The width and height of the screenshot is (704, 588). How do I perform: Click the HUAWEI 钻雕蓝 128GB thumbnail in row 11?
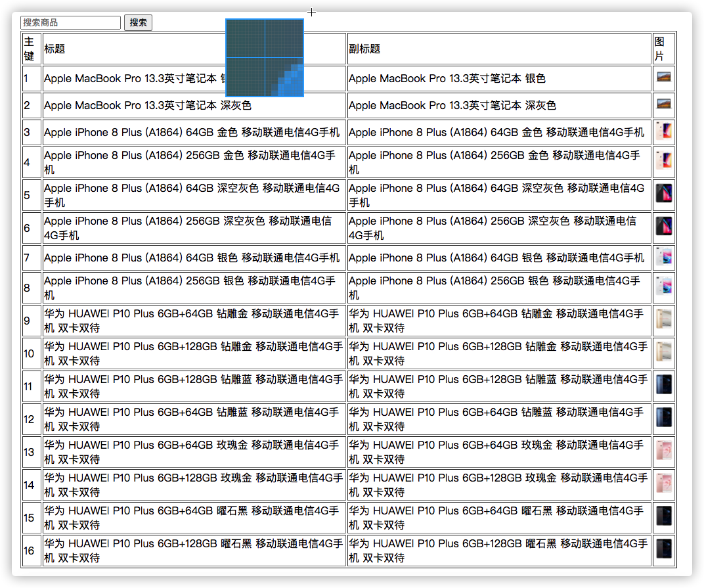point(663,385)
